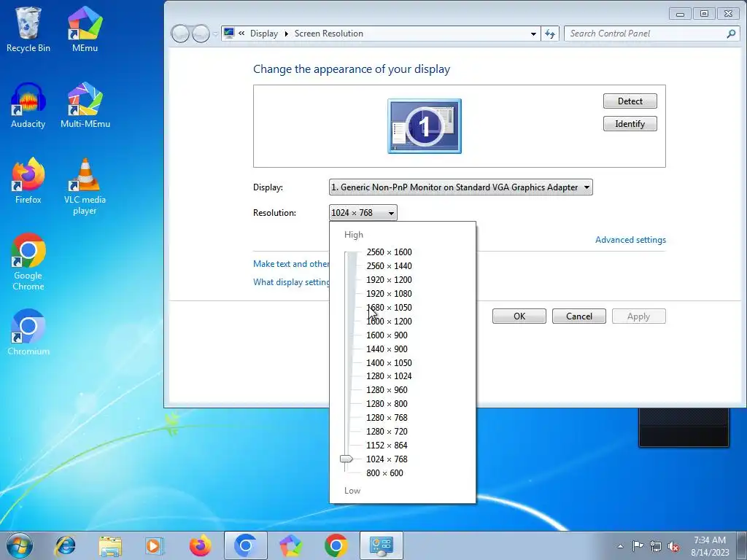
Task: Click the search magnifier icon
Action: (x=731, y=34)
